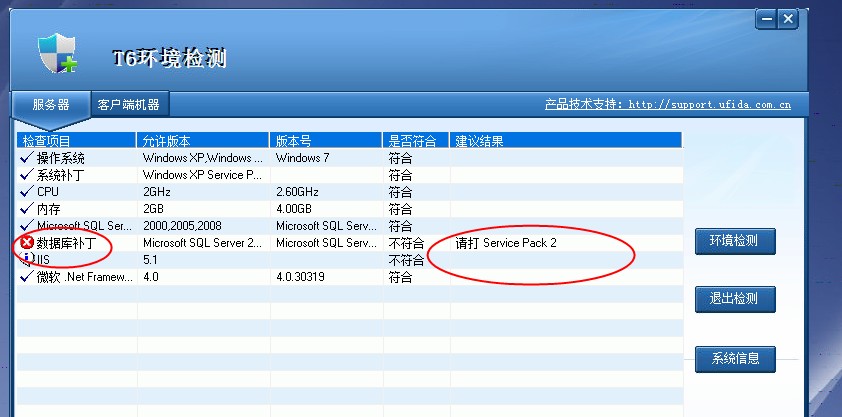Click the 4.0.30319 version cell
842x417 pixels.
click(300, 277)
